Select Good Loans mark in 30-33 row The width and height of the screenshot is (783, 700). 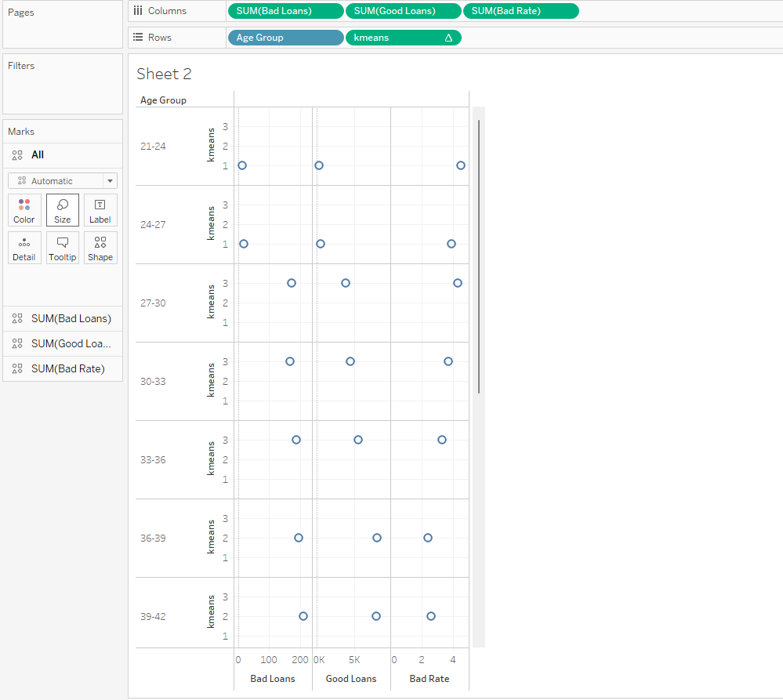(350, 361)
